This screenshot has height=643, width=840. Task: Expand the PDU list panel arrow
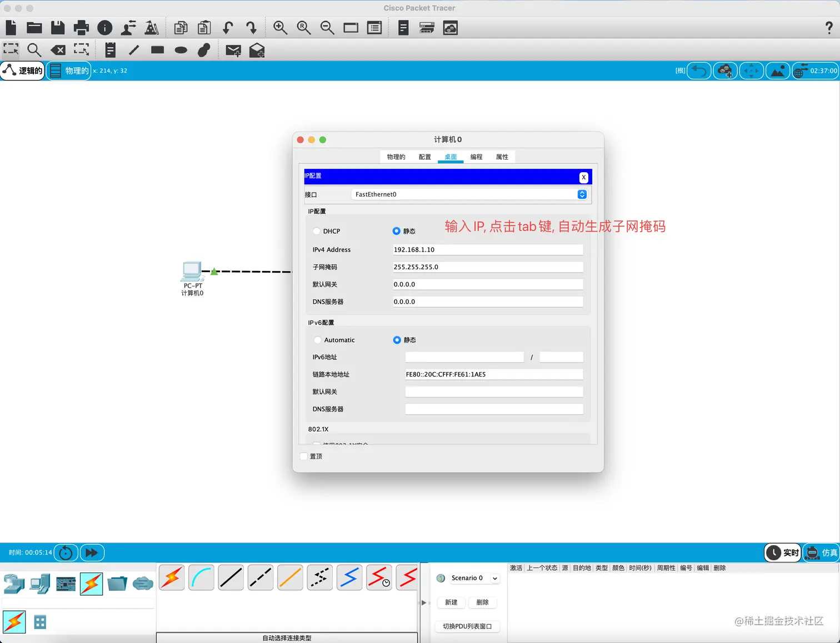point(424,602)
